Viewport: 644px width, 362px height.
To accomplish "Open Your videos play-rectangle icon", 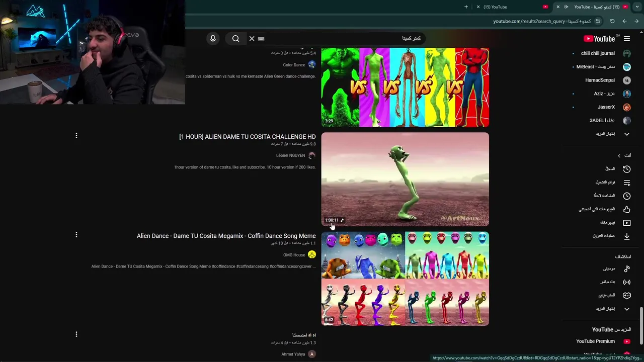I will [x=627, y=223].
